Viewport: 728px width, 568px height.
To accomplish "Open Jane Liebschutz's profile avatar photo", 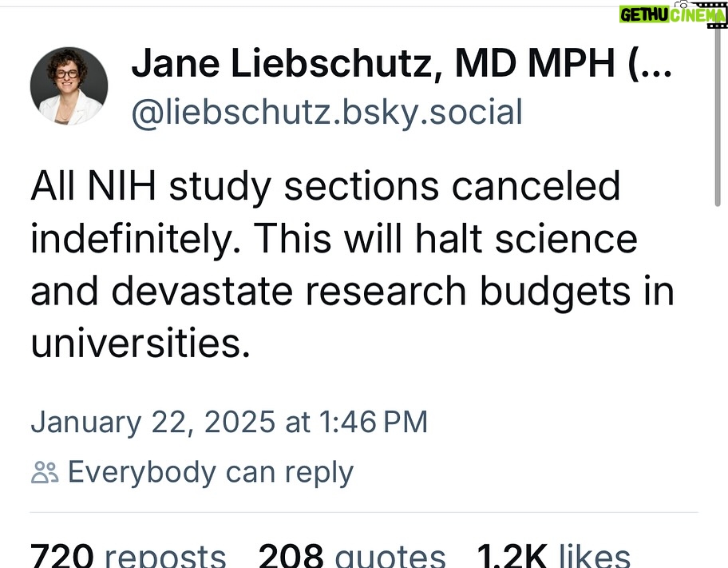I will tap(69, 86).
